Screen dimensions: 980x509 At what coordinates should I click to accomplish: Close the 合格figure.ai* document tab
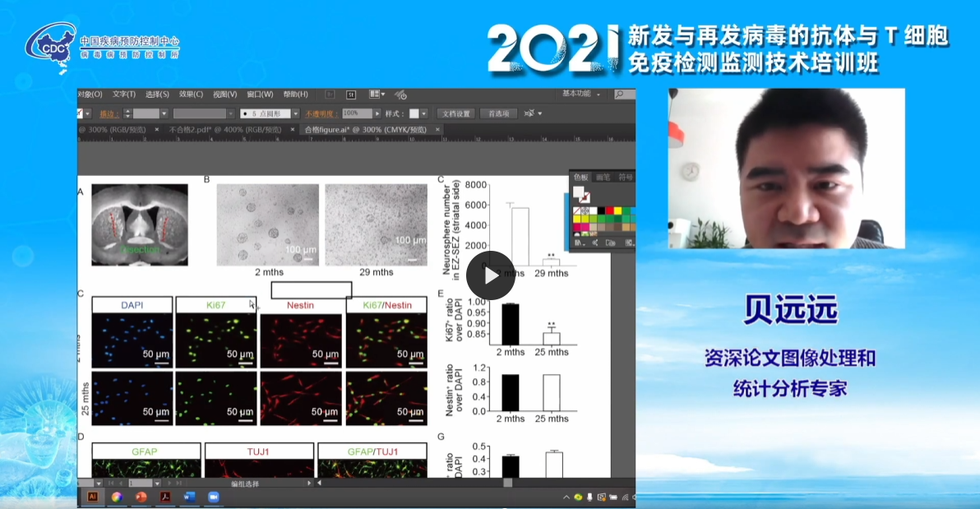[437, 129]
